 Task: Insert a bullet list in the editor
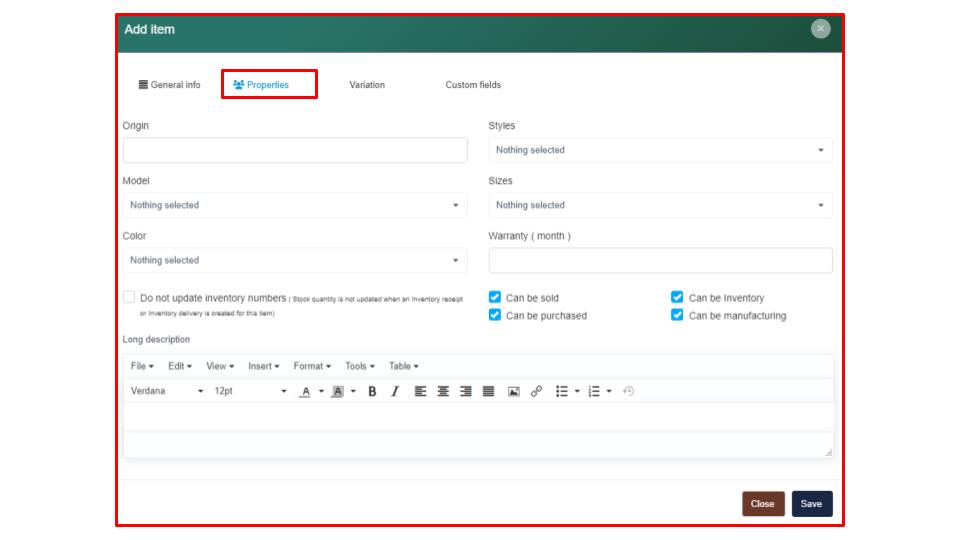562,392
